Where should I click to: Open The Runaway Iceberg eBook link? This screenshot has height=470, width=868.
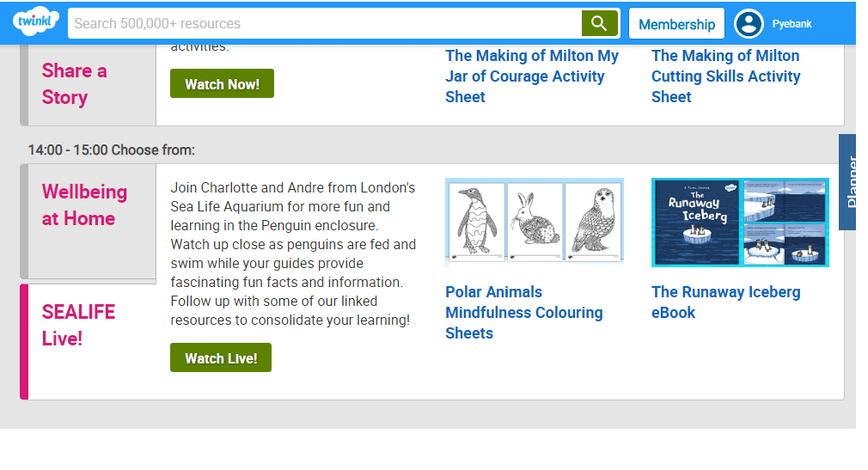point(725,302)
